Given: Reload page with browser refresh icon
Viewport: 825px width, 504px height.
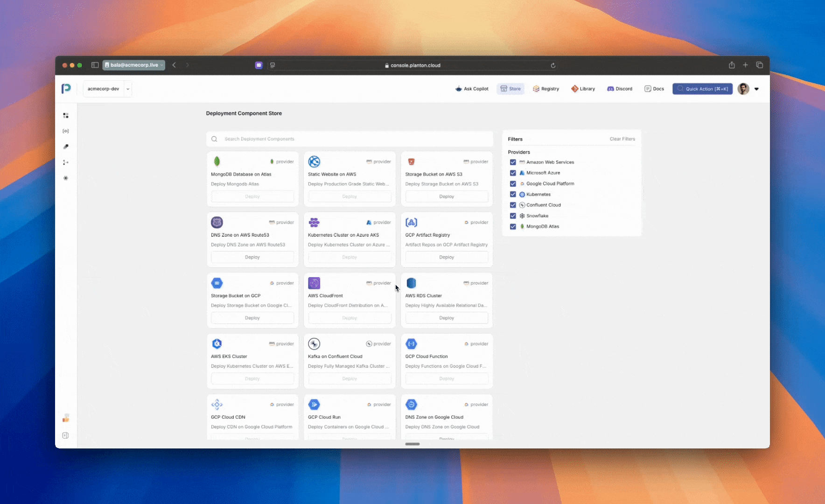Looking at the screenshot, I should (553, 65).
